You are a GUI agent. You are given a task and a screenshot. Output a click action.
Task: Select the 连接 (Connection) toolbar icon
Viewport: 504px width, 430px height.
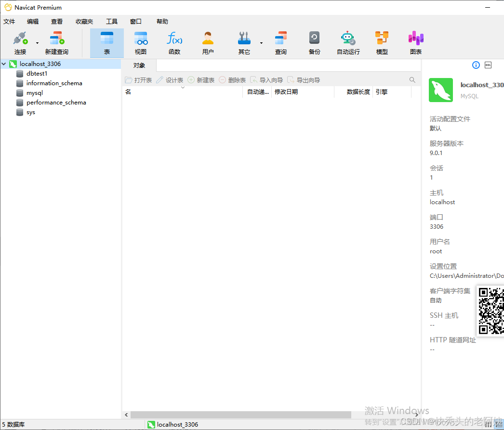point(20,42)
